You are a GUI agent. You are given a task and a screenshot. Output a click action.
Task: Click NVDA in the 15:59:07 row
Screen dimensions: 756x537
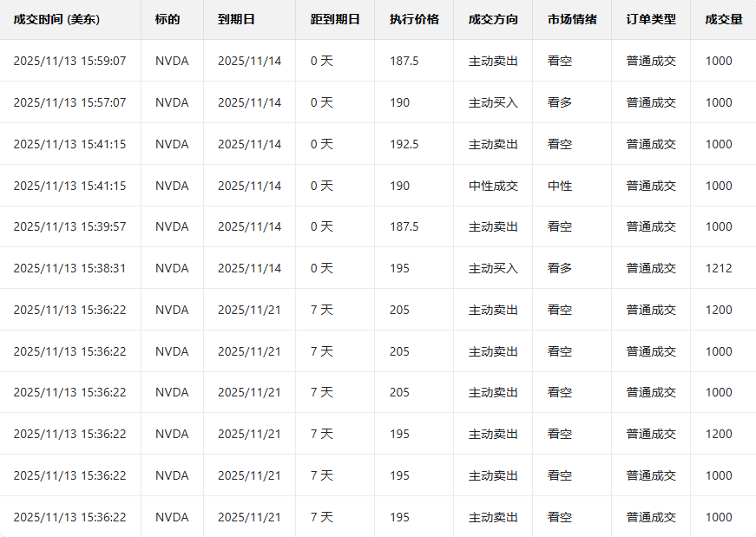click(172, 61)
